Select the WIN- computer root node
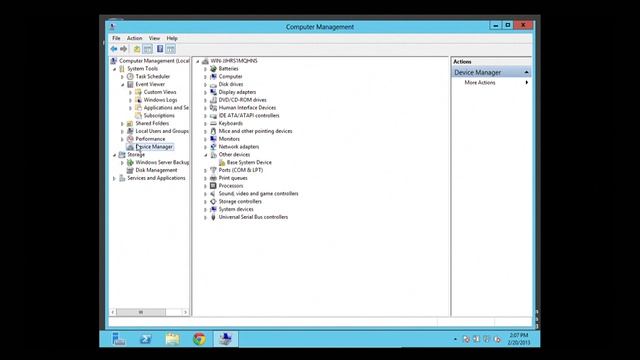 click(234, 61)
